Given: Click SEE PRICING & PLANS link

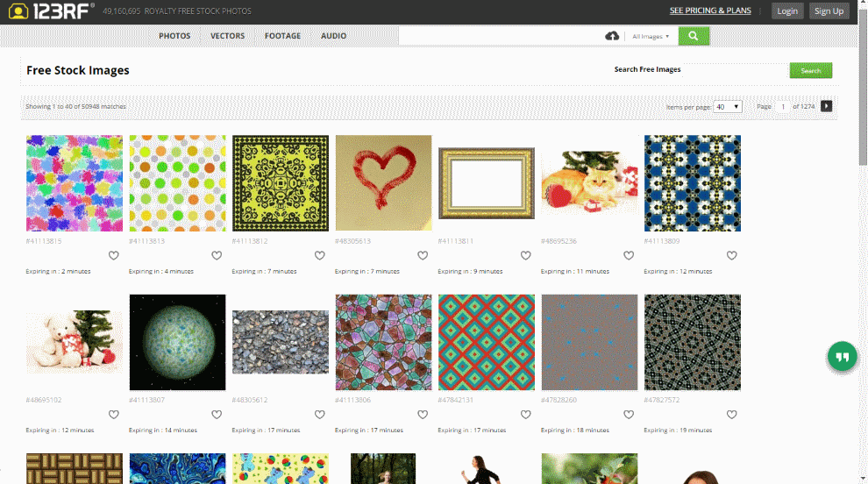Looking at the screenshot, I should tap(710, 11).
